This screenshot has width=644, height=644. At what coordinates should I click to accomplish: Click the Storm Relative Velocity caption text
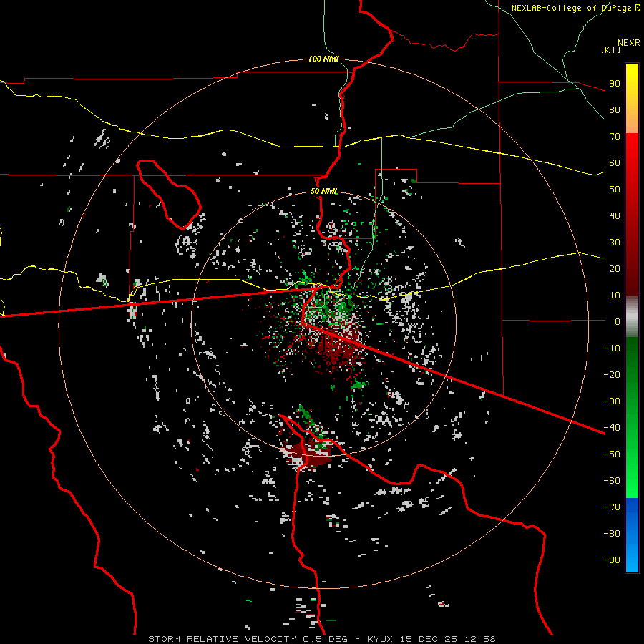tap(321, 639)
